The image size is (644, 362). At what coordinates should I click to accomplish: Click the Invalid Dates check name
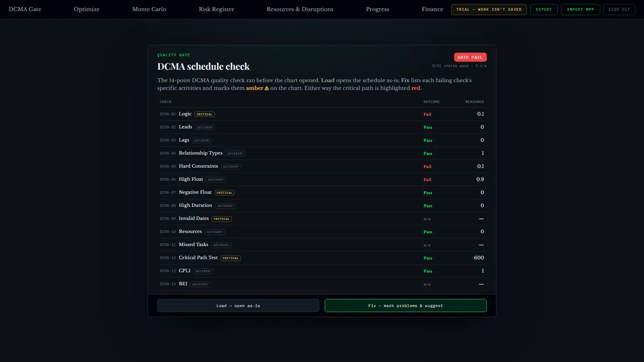point(194,218)
